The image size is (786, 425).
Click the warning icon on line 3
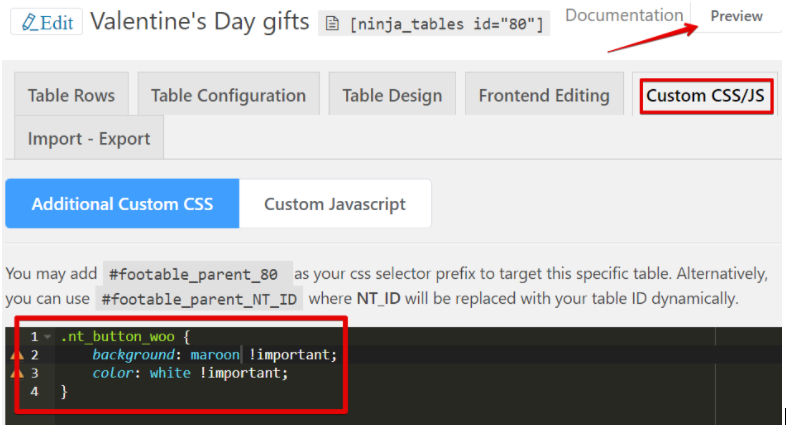tap(16, 373)
